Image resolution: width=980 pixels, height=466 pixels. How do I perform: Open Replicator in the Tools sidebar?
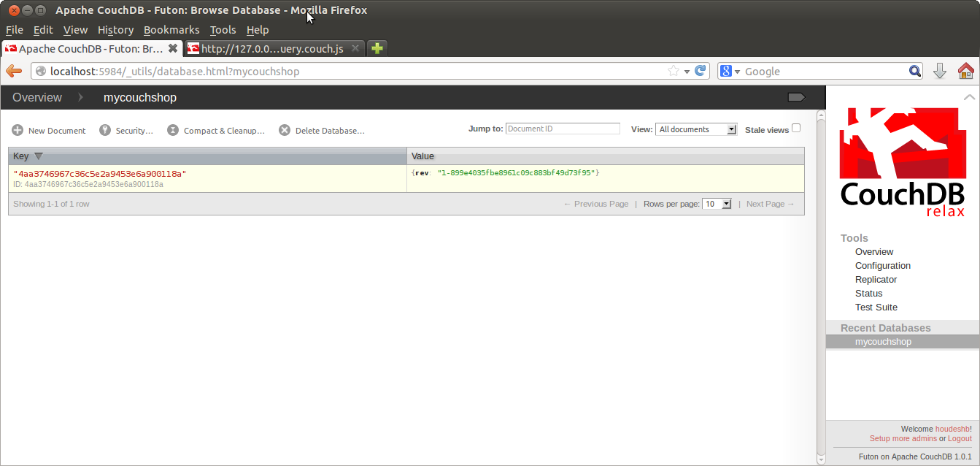point(876,280)
